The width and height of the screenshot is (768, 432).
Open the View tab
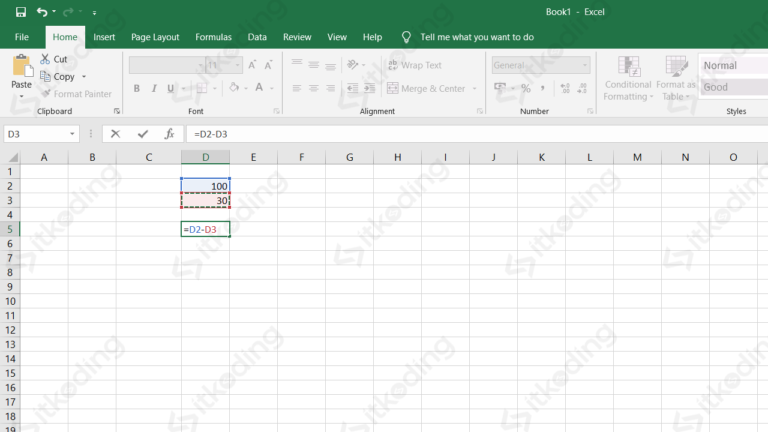[337, 37]
